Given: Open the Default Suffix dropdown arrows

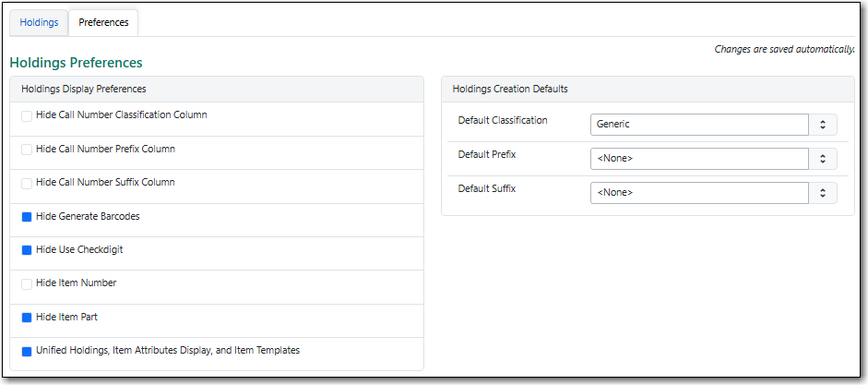Looking at the screenshot, I should 823,193.
